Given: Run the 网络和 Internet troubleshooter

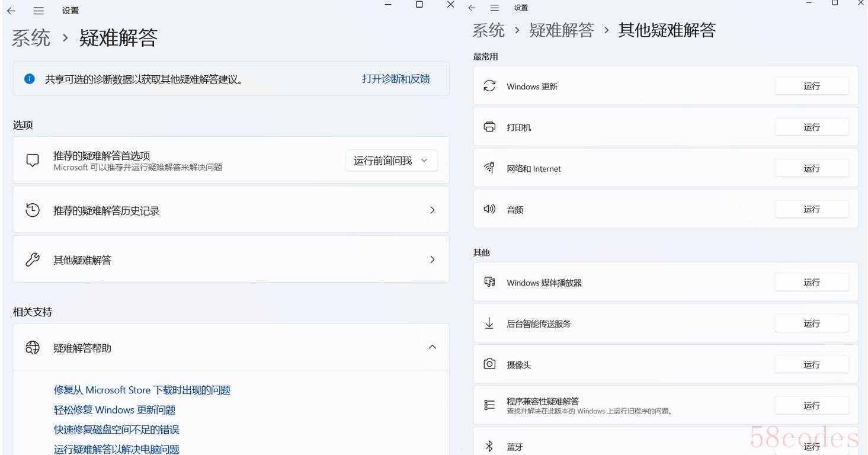Looking at the screenshot, I should coord(812,168).
